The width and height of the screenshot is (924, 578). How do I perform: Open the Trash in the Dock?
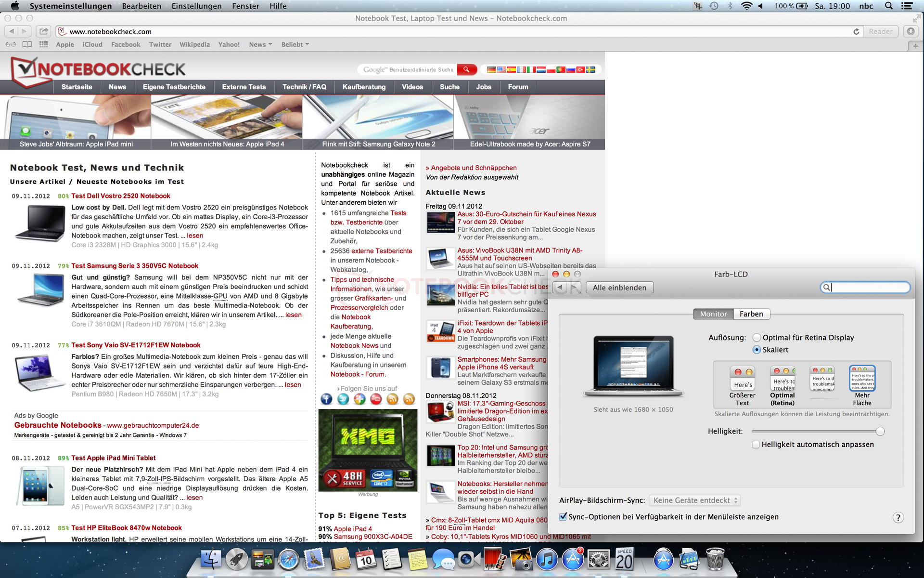point(715,560)
